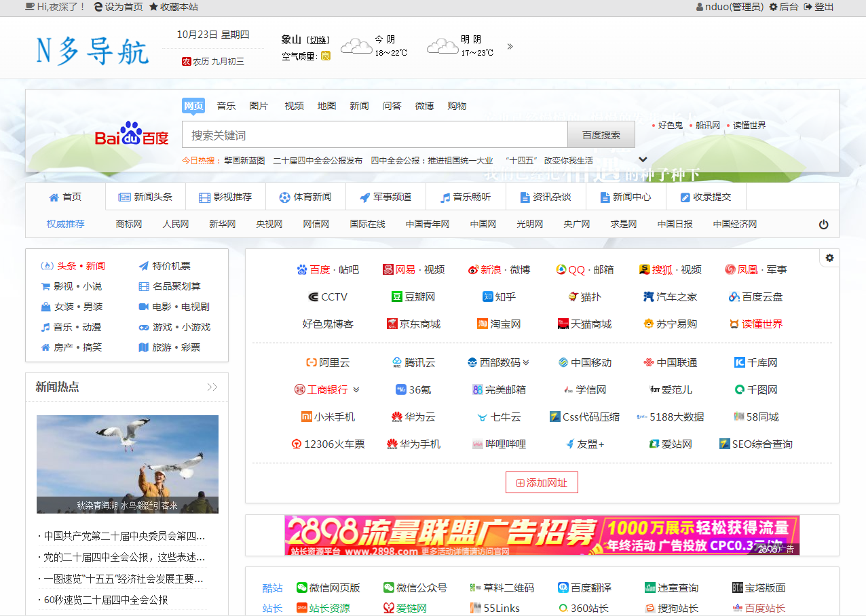The width and height of the screenshot is (866, 616).
Task: Click the search keyword input field
Action: (x=374, y=135)
